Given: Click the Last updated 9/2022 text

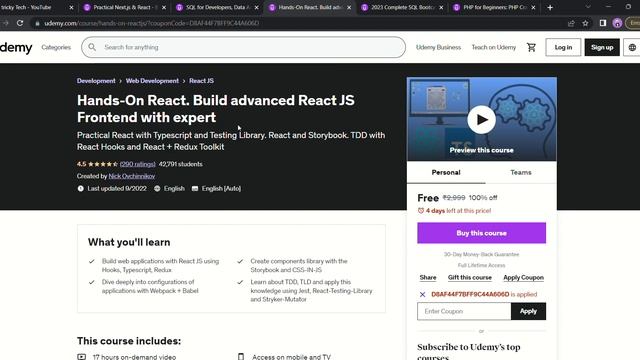Looking at the screenshot, I should click(117, 189).
